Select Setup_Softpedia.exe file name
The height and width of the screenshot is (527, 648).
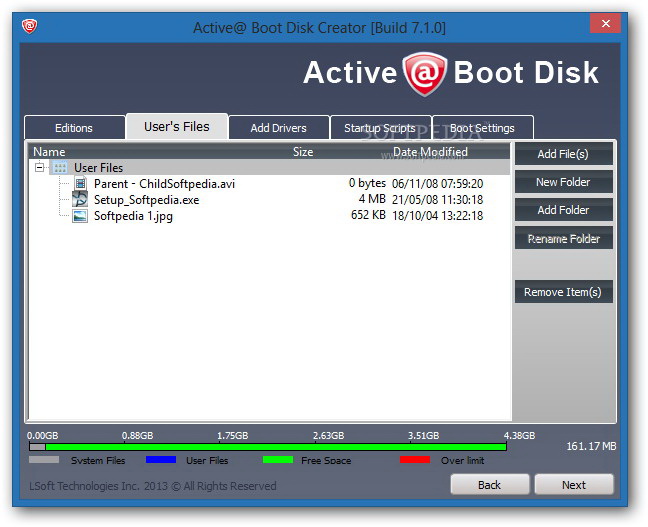coord(147,200)
